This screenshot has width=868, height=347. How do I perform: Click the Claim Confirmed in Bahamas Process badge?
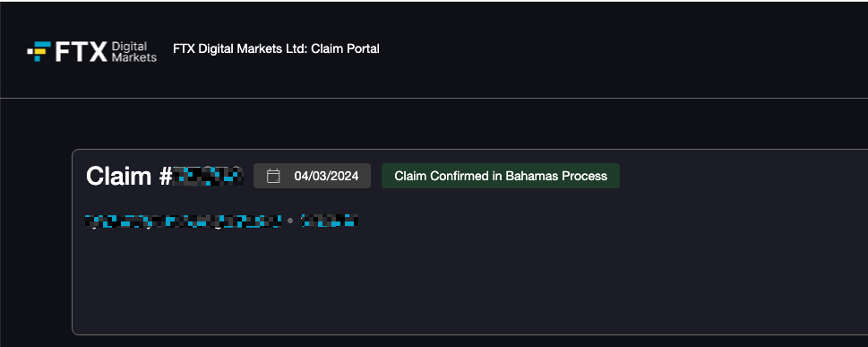(501, 176)
